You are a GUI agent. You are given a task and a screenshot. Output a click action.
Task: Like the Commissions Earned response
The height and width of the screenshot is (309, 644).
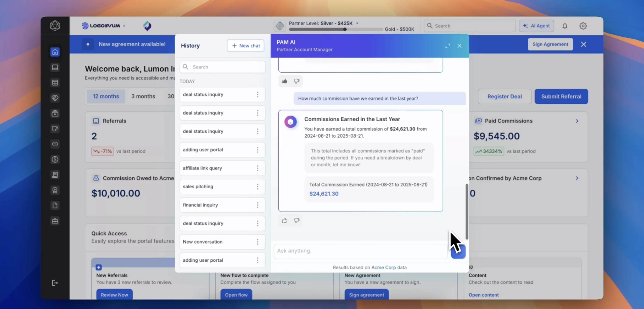point(284,220)
